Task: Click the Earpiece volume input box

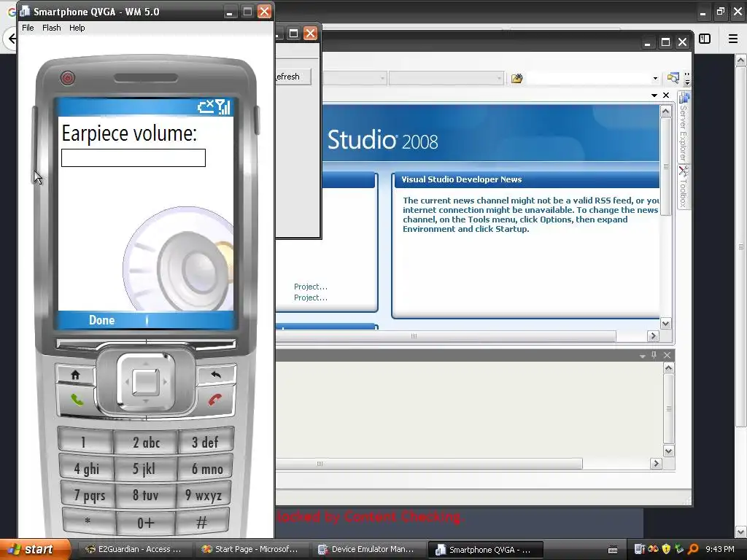Action: coord(133,158)
